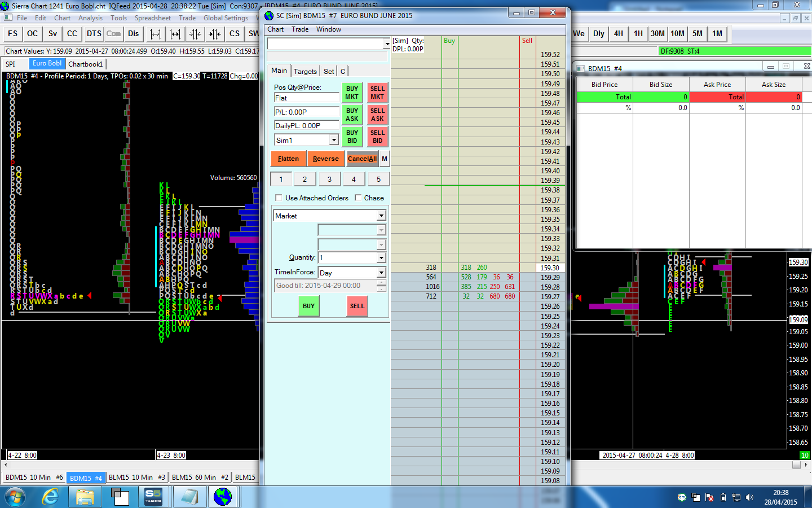This screenshot has height=508, width=812.
Task: Open the Trade menu in BDM15 trade window
Action: [x=300, y=29]
